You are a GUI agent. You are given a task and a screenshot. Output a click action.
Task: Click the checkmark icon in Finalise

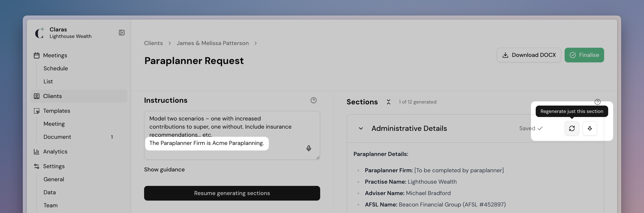pos(573,55)
